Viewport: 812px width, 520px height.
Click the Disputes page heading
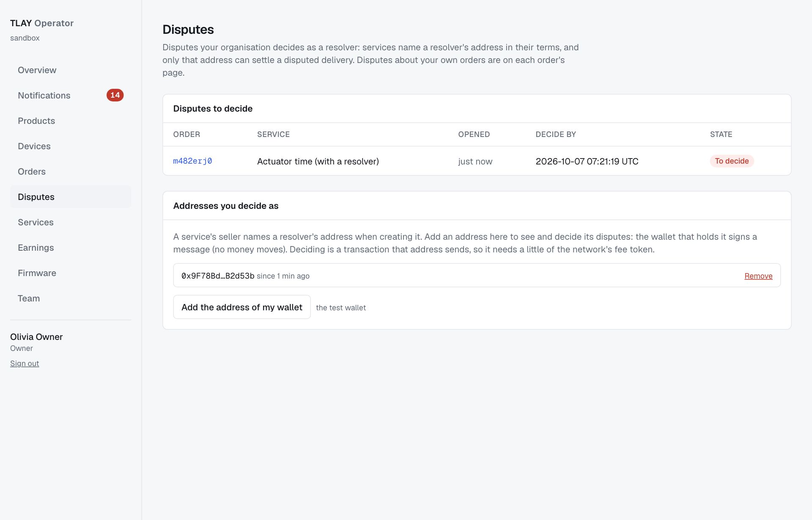[x=188, y=30]
